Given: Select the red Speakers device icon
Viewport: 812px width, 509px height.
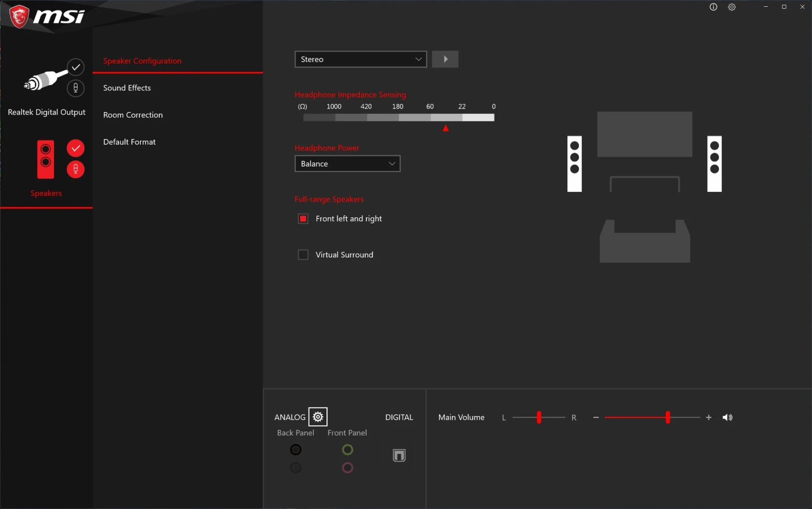Looking at the screenshot, I should coord(46,159).
